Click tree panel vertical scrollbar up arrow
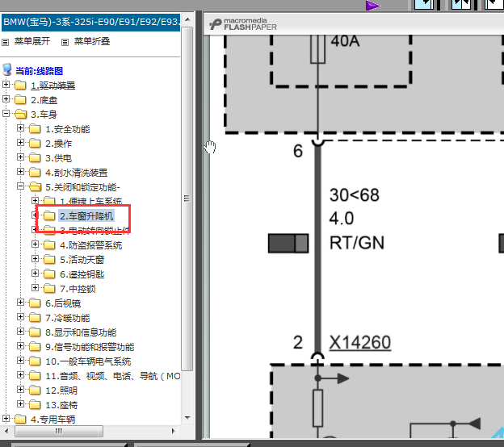 click(x=187, y=20)
